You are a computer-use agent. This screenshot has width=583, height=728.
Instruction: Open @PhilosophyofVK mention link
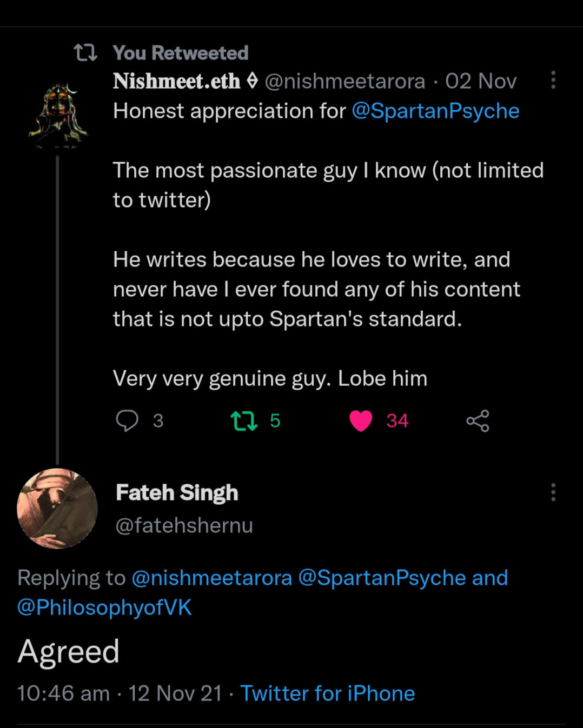tap(104, 607)
